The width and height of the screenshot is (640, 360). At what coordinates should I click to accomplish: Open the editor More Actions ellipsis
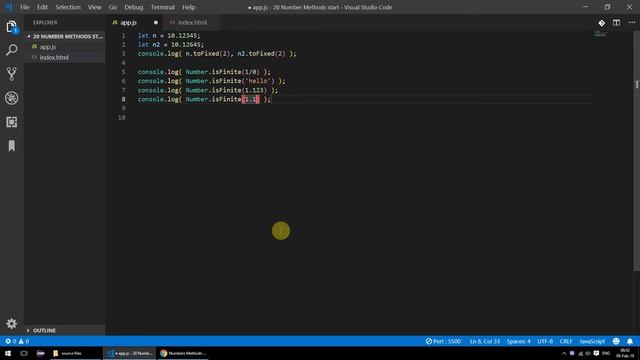(x=631, y=23)
